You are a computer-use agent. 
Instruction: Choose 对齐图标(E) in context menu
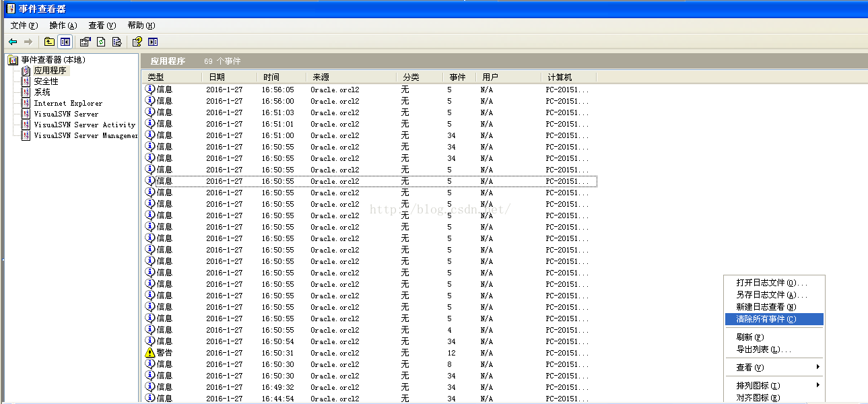774,398
